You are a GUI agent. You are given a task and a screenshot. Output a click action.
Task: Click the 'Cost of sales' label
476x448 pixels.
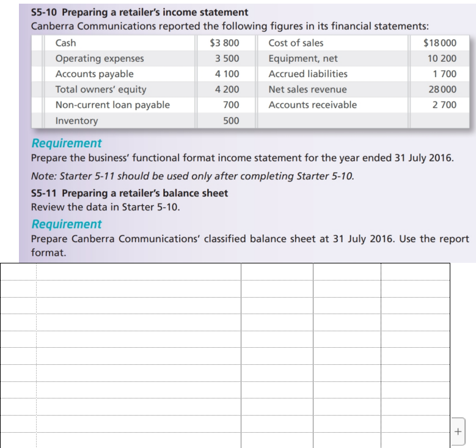point(296,43)
